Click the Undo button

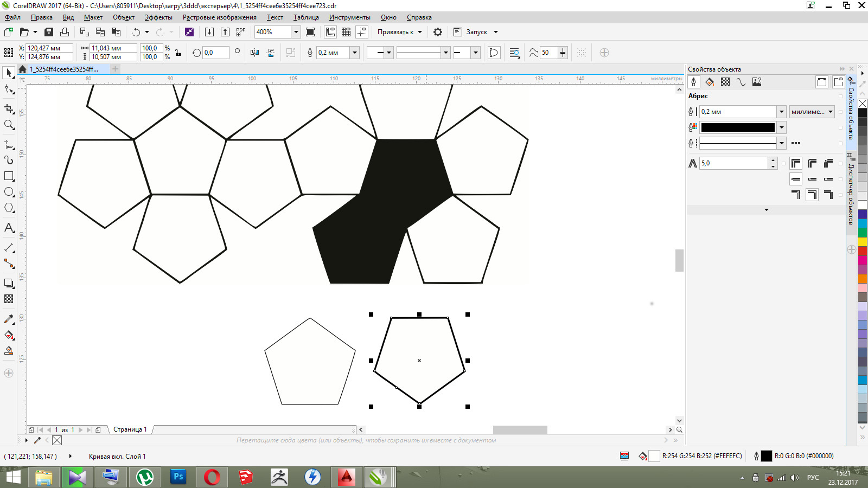point(136,32)
